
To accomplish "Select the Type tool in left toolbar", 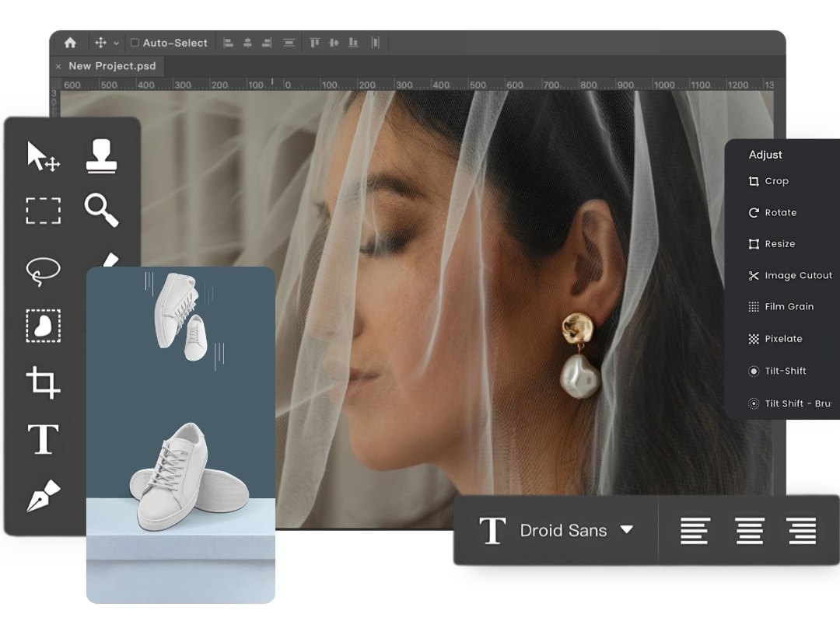I will pos(43,440).
